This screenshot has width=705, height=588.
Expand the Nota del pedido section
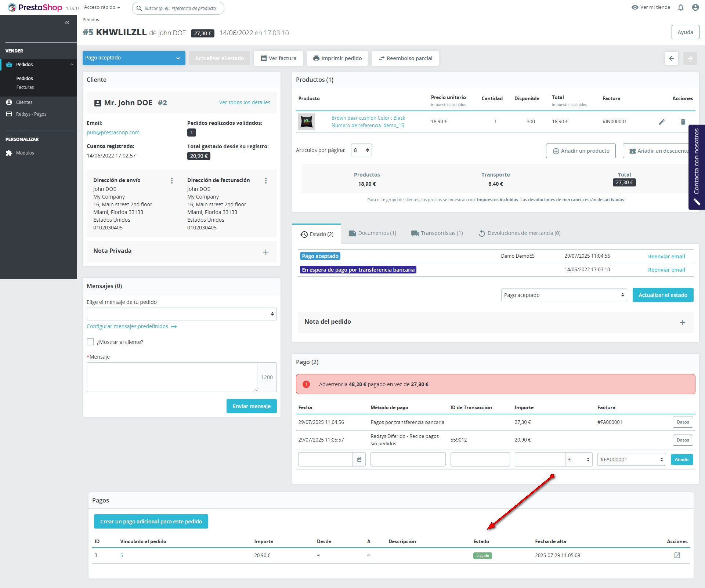(682, 323)
